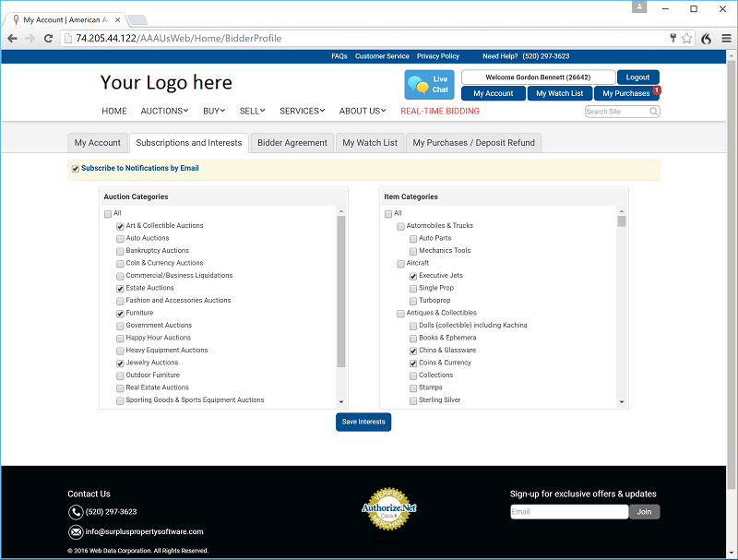Uncheck Executive Jets checkbox

pyautogui.click(x=413, y=276)
